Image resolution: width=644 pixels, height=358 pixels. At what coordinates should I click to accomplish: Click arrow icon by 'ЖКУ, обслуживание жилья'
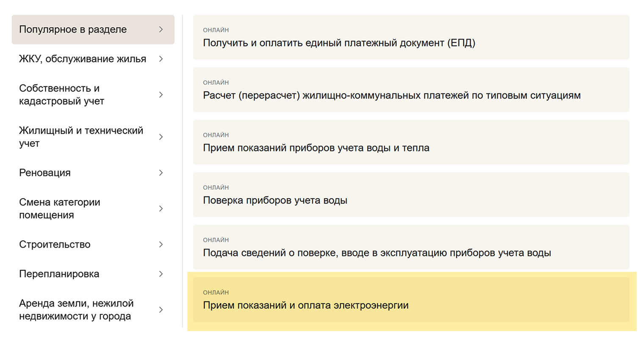161,59
